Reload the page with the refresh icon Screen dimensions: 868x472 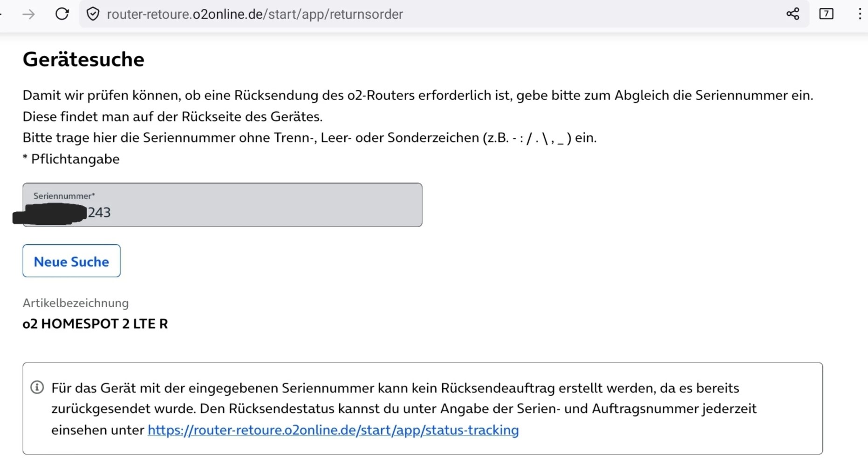click(62, 14)
